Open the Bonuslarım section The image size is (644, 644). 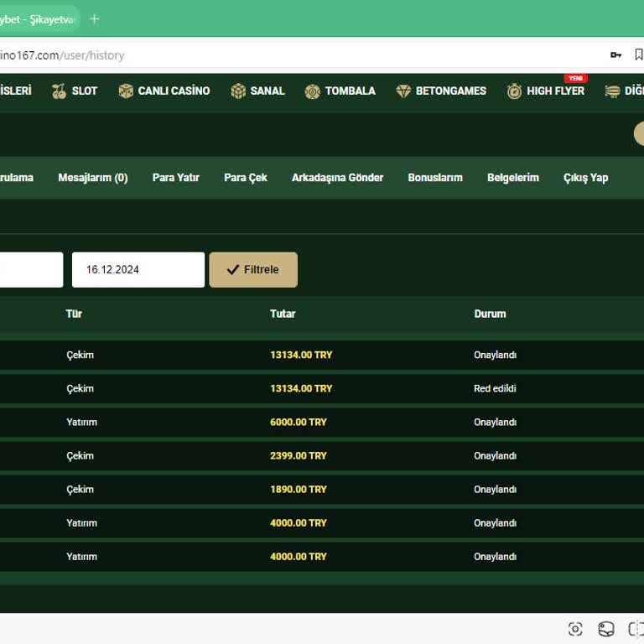[x=435, y=178]
